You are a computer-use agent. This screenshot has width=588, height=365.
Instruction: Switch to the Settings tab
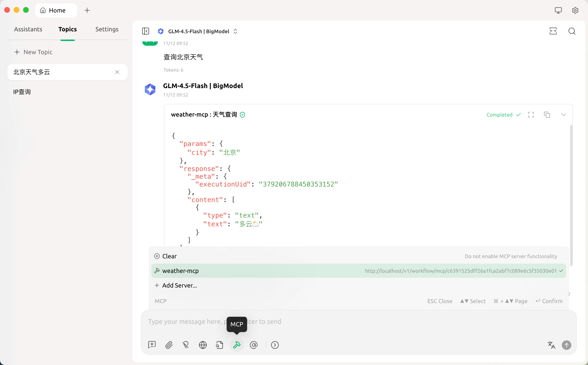click(107, 29)
